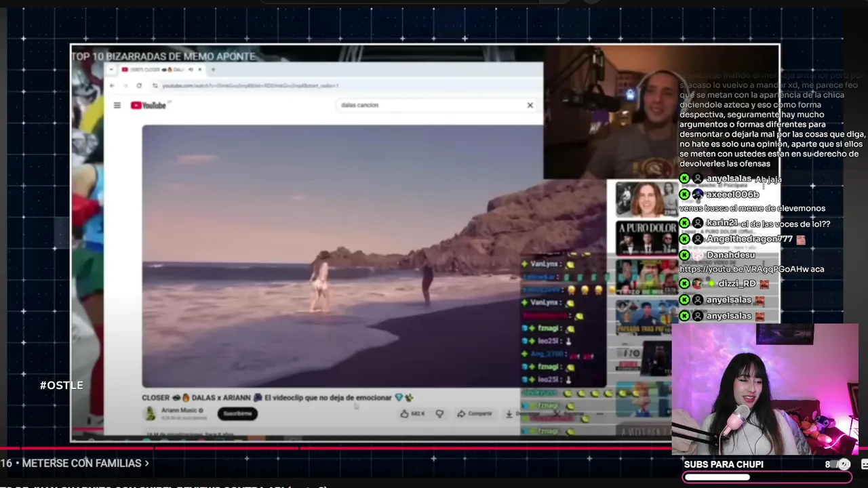Image resolution: width=868 pixels, height=488 pixels.
Task: Select the CLOSER DALAS browser tab
Action: pos(161,69)
